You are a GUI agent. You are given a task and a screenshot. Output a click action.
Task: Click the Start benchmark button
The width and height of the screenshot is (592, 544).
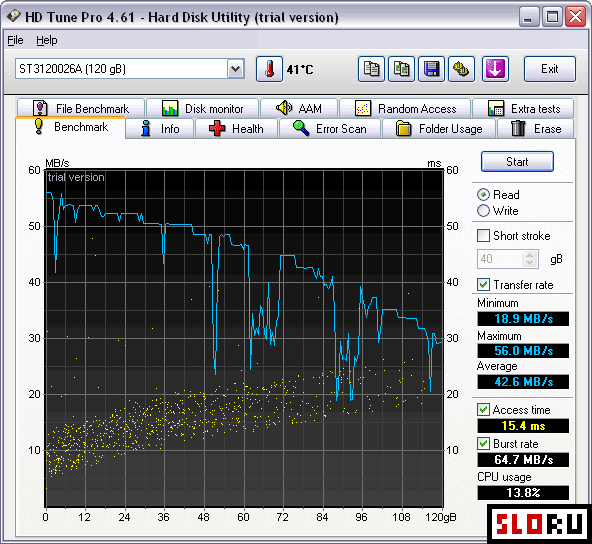517,162
